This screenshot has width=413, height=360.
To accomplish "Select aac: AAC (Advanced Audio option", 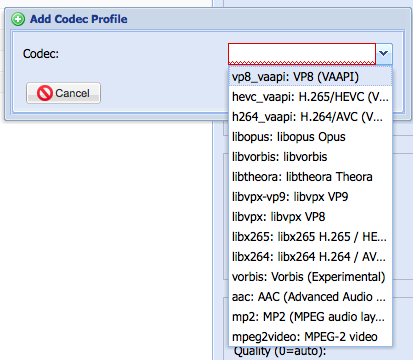I will tap(310, 297).
